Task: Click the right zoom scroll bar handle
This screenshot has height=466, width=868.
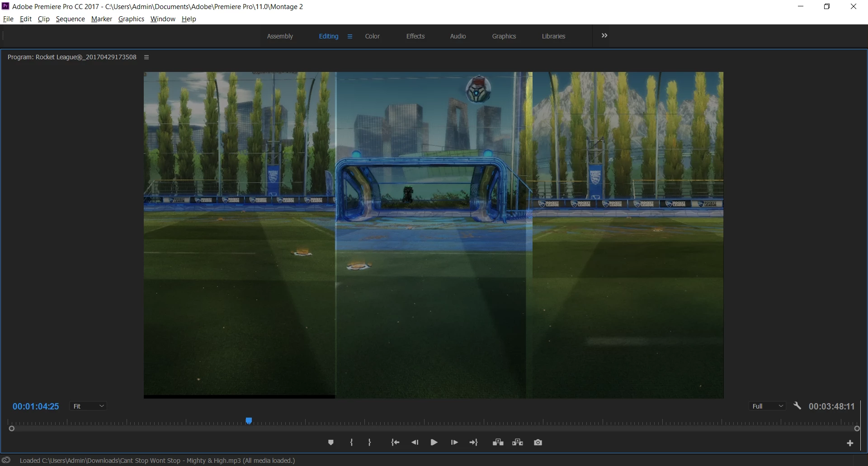Action: (x=857, y=428)
